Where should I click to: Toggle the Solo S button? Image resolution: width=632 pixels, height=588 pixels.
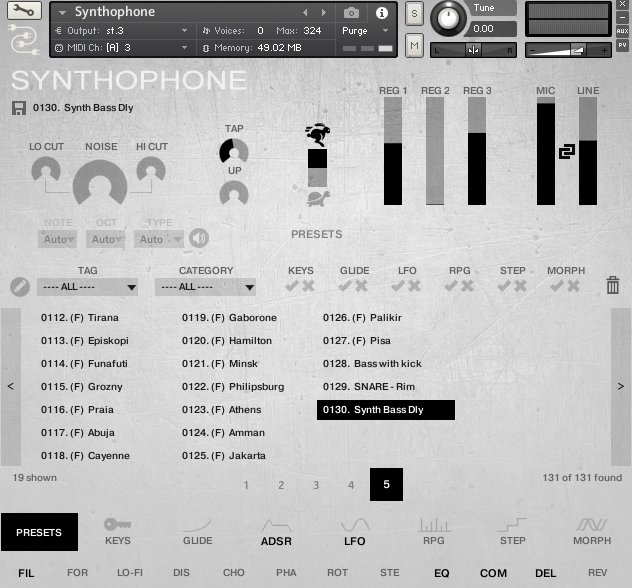pyautogui.click(x=414, y=14)
